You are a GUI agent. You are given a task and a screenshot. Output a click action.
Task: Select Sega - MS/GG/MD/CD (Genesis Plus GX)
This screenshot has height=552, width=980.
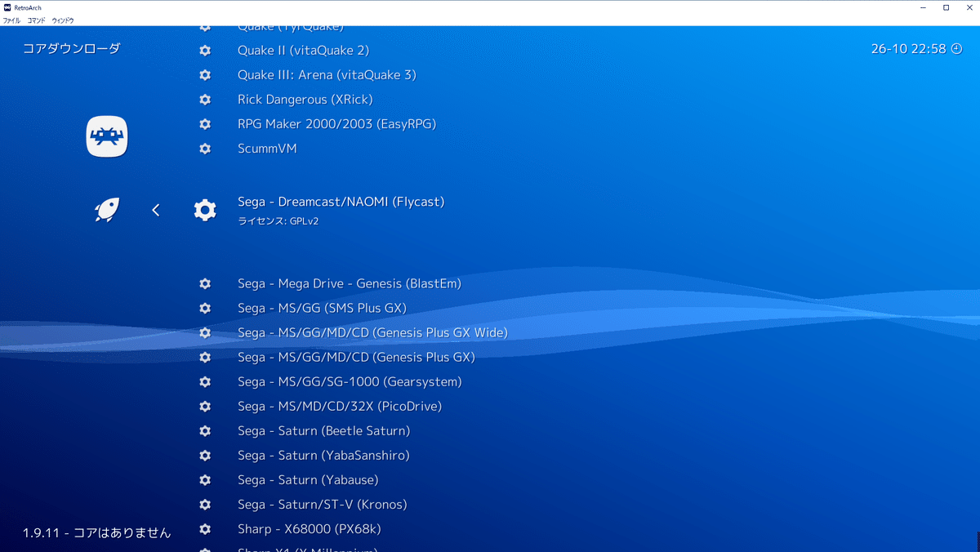tap(356, 357)
